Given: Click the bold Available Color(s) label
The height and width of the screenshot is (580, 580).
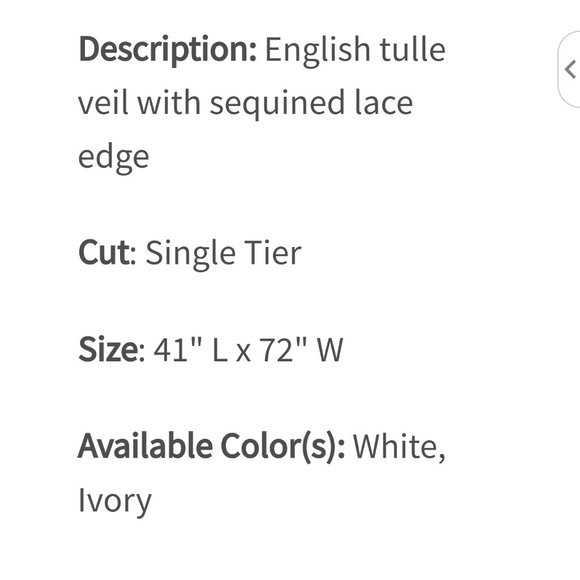Looking at the screenshot, I should pyautogui.click(x=212, y=446).
